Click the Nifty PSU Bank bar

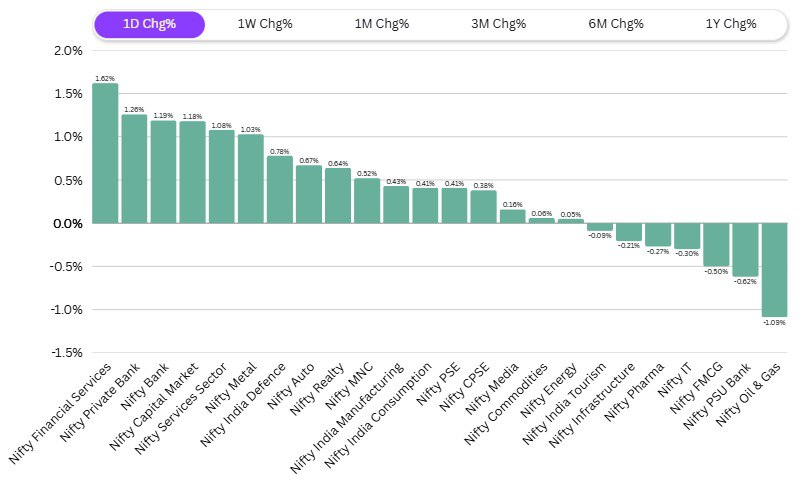coord(745,250)
